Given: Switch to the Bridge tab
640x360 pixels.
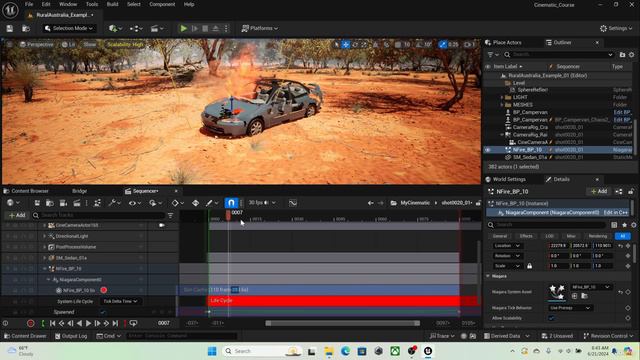Looking at the screenshot, I should (80, 191).
